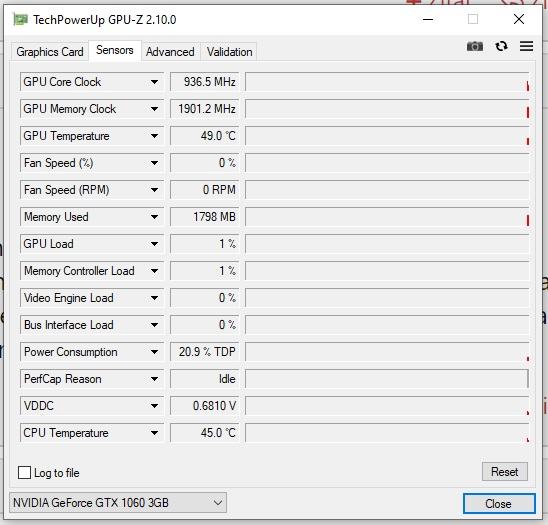548x525 pixels.
Task: Open the Bus Interface Load dropdown
Action: pos(92,325)
